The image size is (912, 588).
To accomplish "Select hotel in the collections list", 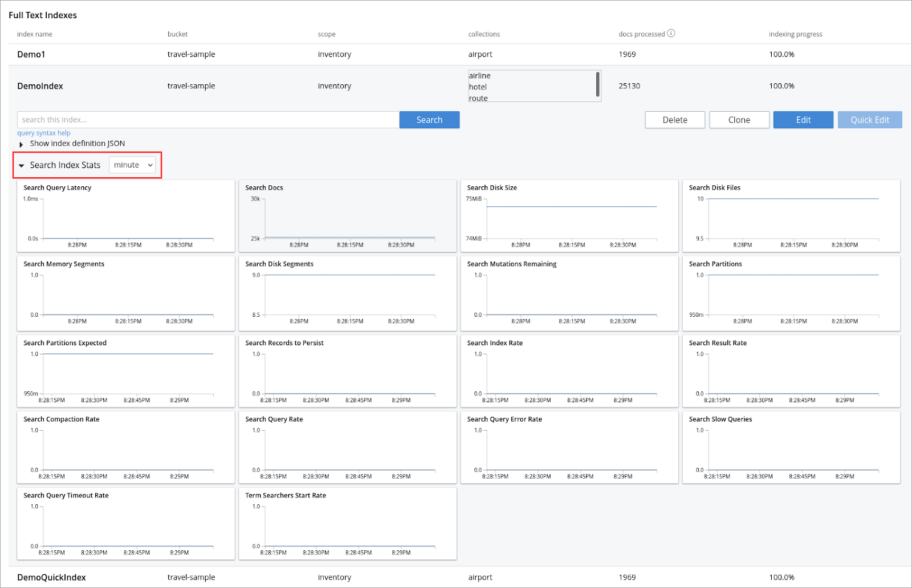I will click(478, 87).
